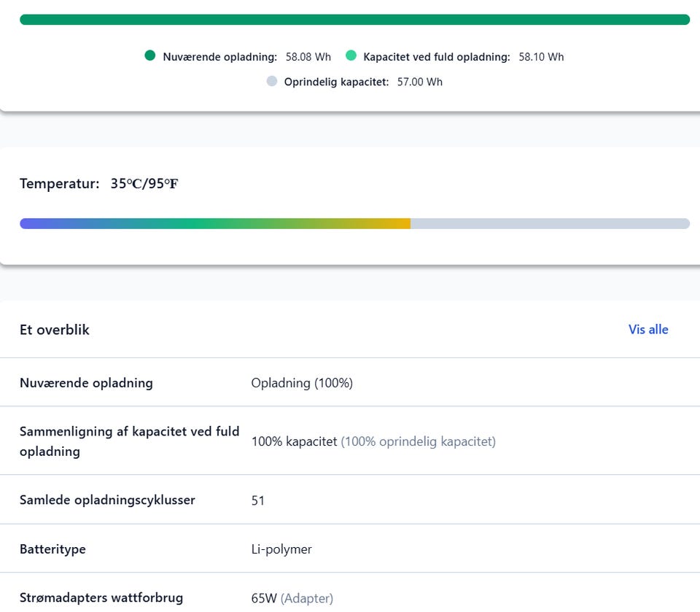Select the "Sammenligning af kapacitet ved fuld opladning" row label
Viewport: 700px width, 612px height.
[x=129, y=441]
